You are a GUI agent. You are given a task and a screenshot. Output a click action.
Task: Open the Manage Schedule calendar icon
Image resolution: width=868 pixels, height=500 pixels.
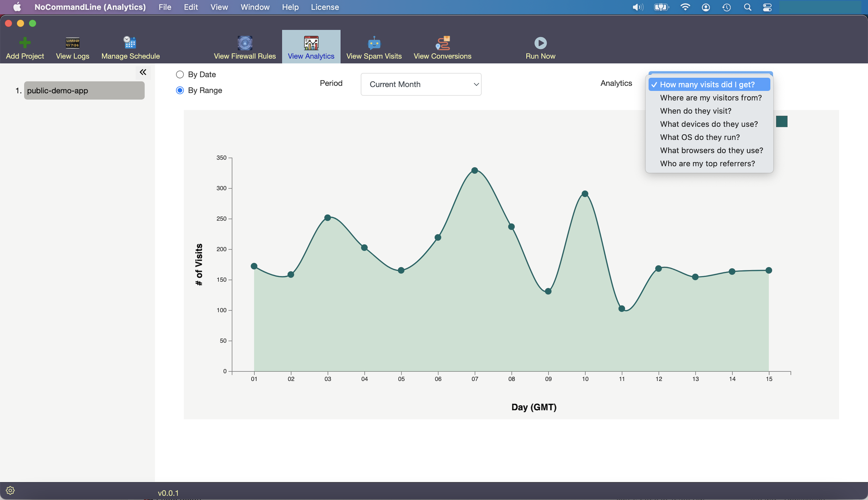(x=130, y=43)
